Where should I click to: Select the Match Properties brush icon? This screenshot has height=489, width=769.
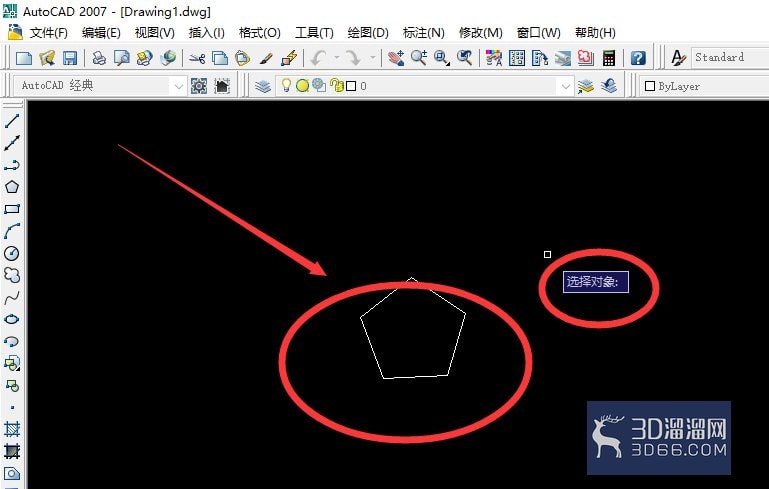point(266,58)
